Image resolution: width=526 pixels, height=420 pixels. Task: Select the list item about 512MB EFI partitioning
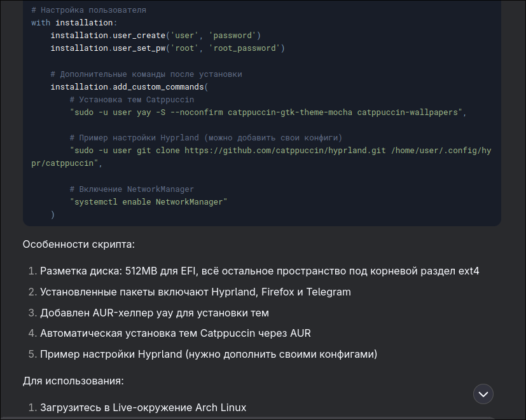pos(260,271)
